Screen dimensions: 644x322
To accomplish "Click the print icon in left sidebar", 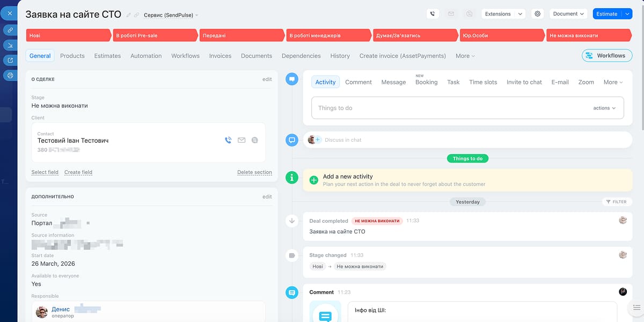I will (x=10, y=75).
